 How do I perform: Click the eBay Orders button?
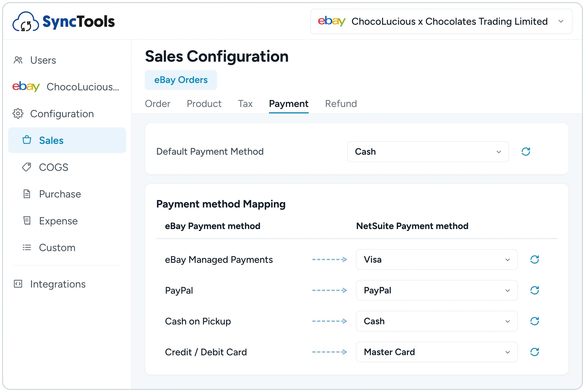181,80
